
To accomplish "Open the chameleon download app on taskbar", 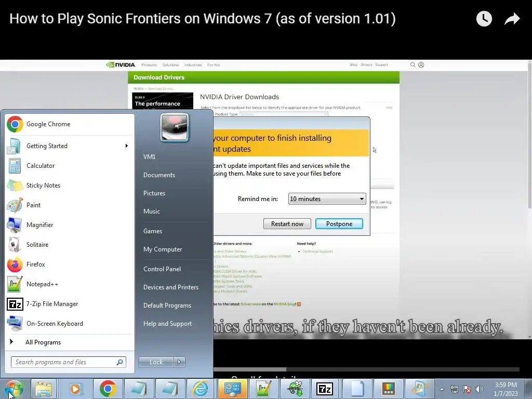I will click(x=295, y=389).
